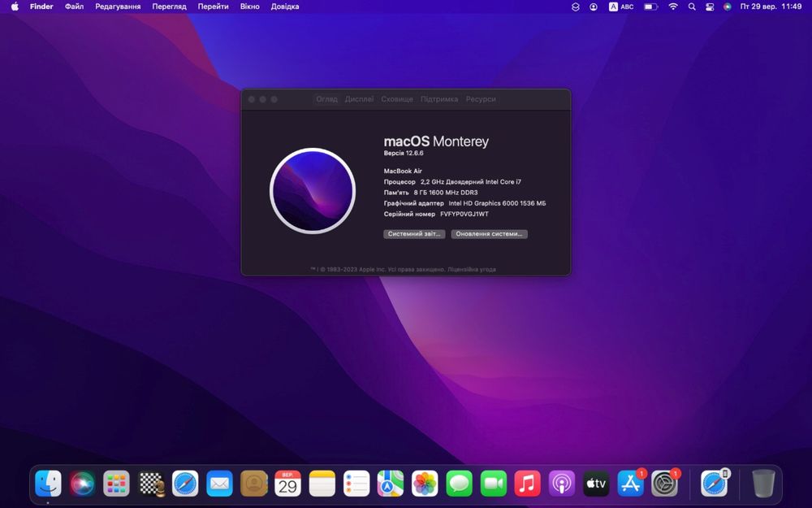This screenshot has width=812, height=508.
Task: Switch to the Сховище tab
Action: (x=397, y=99)
